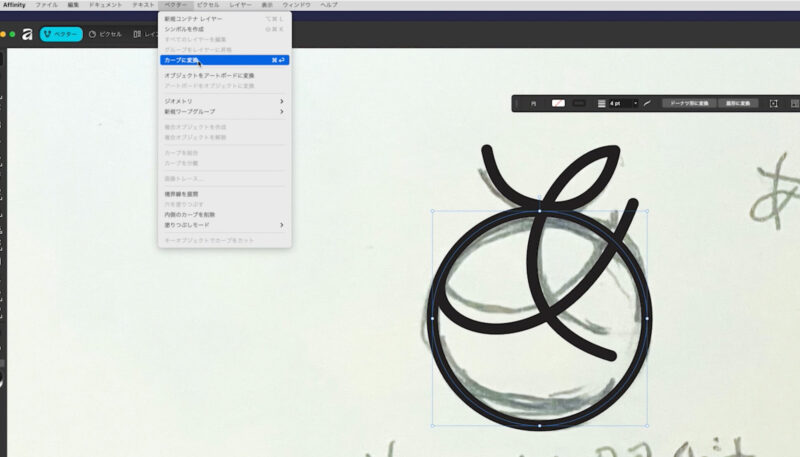
Task: Switch to the ベクター studio tab
Action: [61, 34]
